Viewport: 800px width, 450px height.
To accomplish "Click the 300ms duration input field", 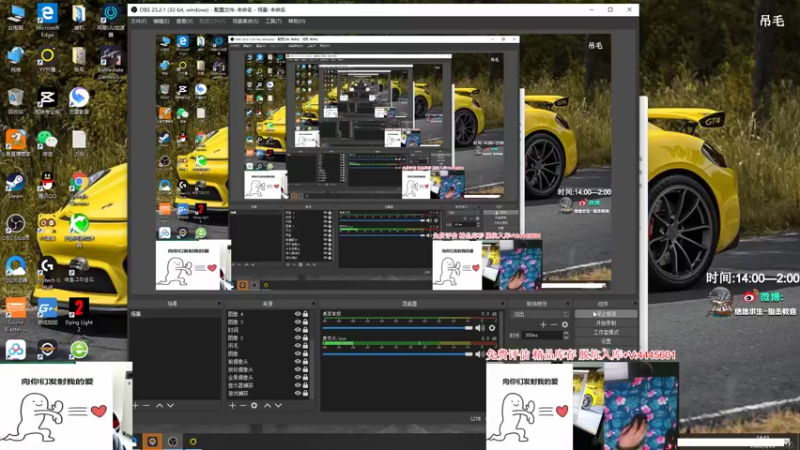I will (543, 335).
